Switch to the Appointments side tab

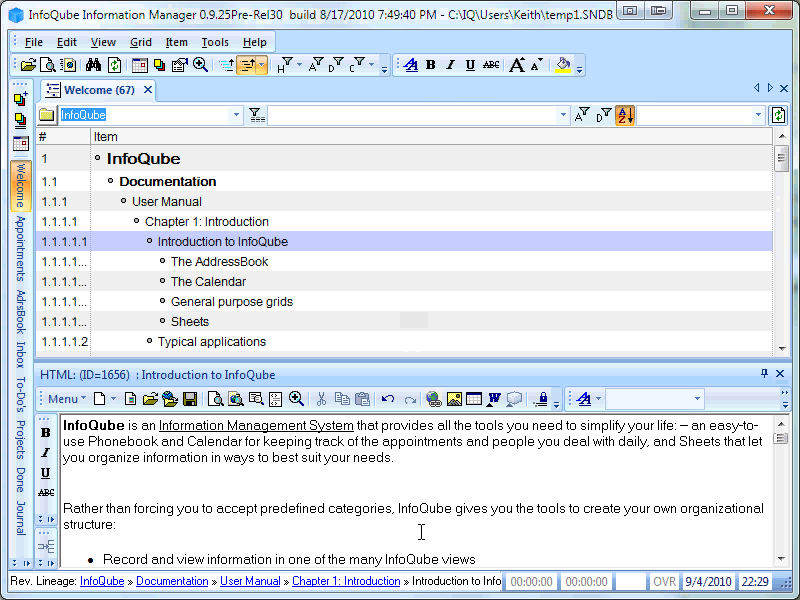[x=20, y=248]
